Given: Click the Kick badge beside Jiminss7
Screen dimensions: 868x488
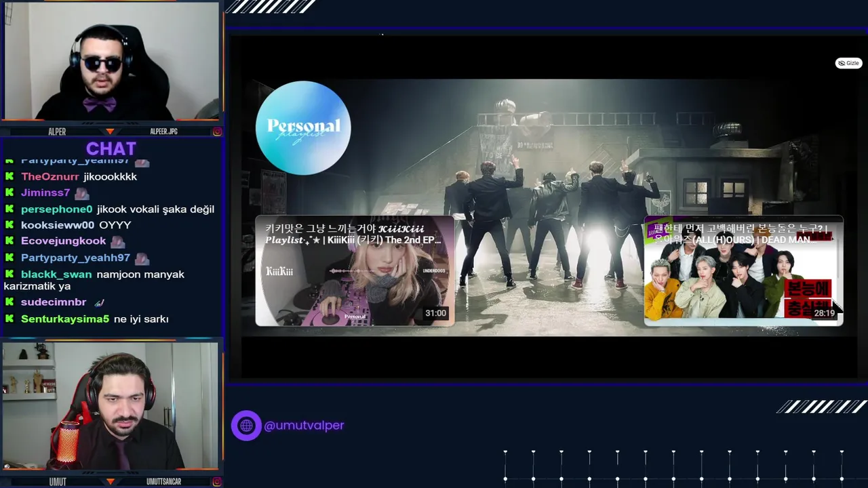Looking at the screenshot, I should 9,192.
